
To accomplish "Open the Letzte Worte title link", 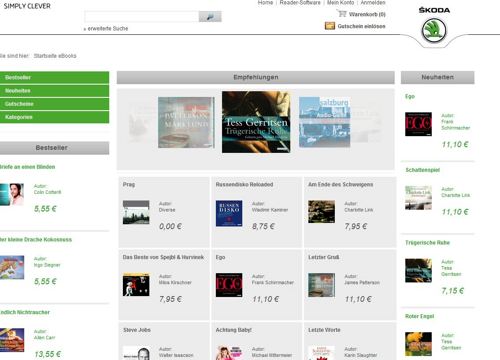I will click(x=324, y=330).
